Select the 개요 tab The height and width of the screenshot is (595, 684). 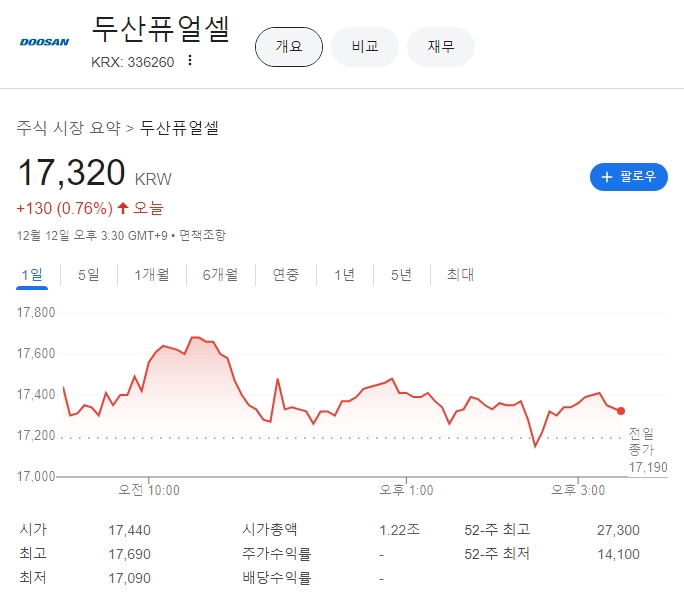tap(289, 47)
